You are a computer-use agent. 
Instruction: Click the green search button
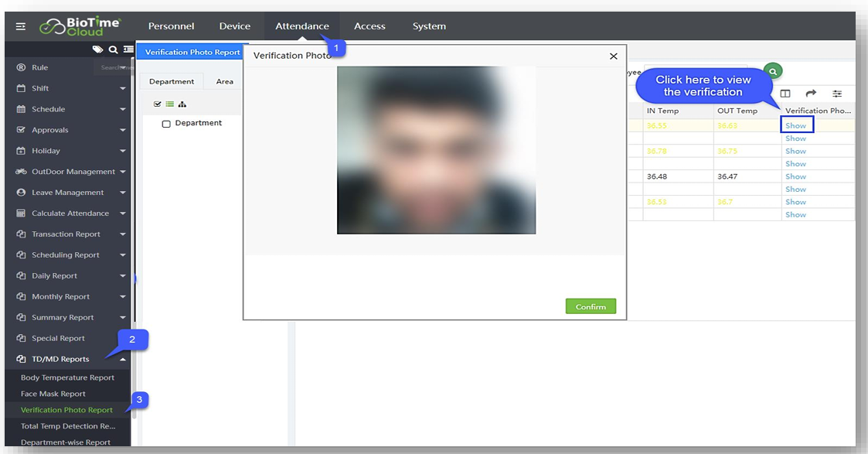click(772, 71)
